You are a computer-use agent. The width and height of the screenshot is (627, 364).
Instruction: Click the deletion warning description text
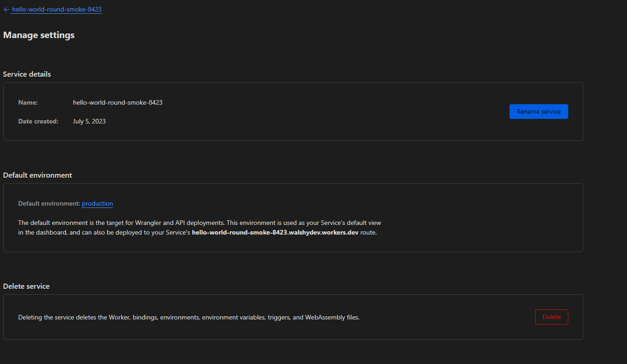coord(189,317)
